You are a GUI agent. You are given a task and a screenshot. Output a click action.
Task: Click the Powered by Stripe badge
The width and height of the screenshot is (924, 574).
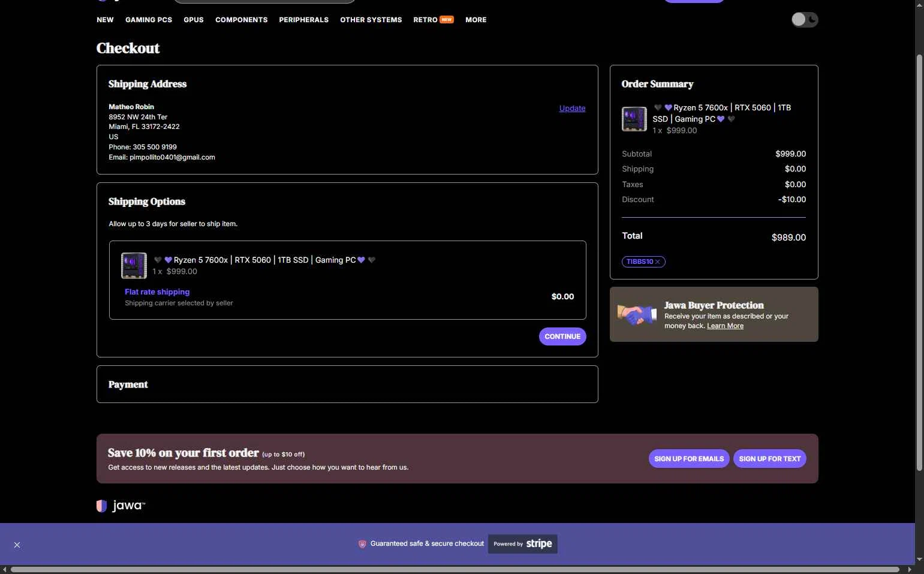point(523,544)
